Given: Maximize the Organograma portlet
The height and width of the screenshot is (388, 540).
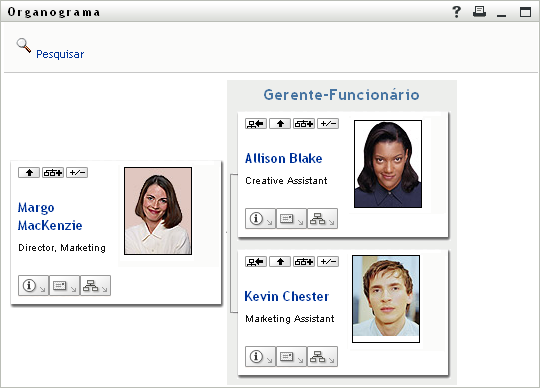Looking at the screenshot, I should coord(526,12).
